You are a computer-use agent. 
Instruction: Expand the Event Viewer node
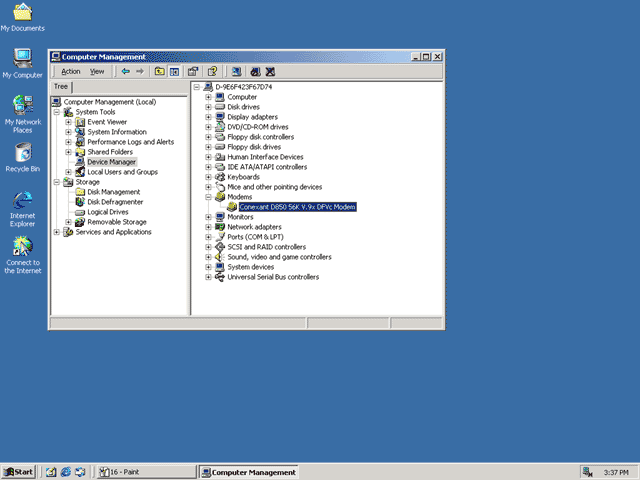(x=69, y=122)
